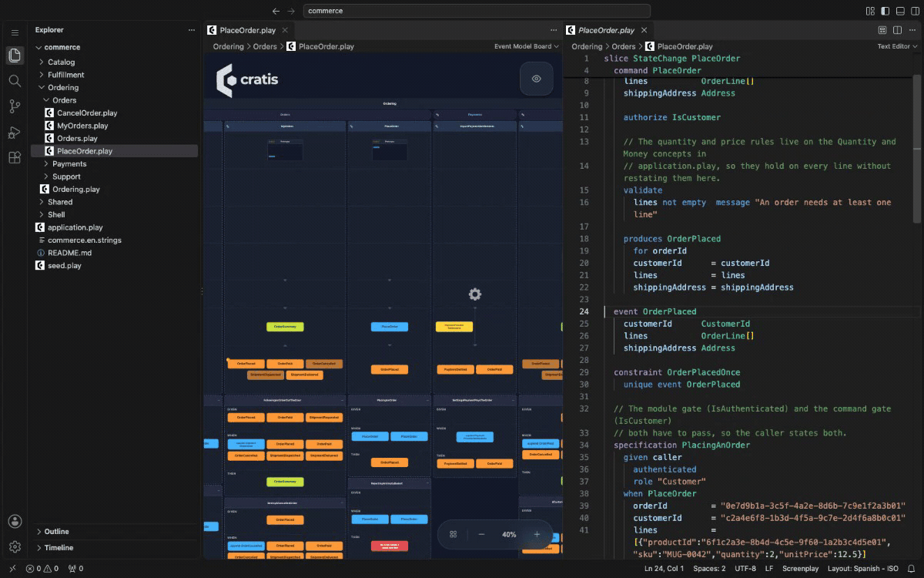Expand the Timeline section
The width and height of the screenshot is (924, 578).
114,548
